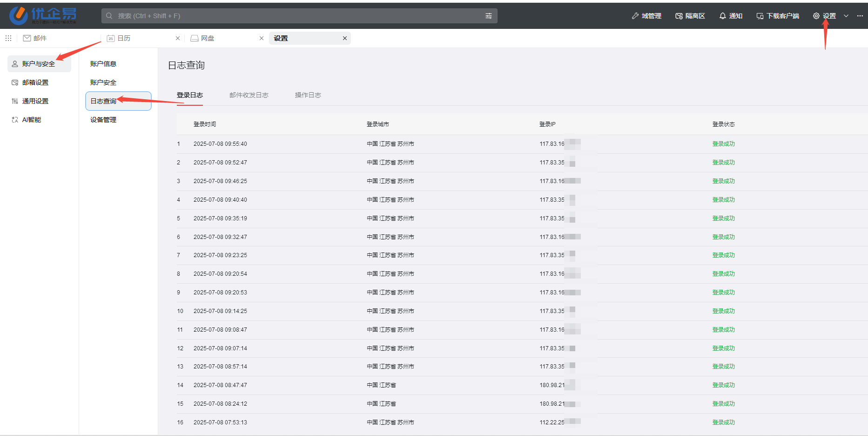Click the app grid icon top-left
Screen dimensions: 868x436
8,38
